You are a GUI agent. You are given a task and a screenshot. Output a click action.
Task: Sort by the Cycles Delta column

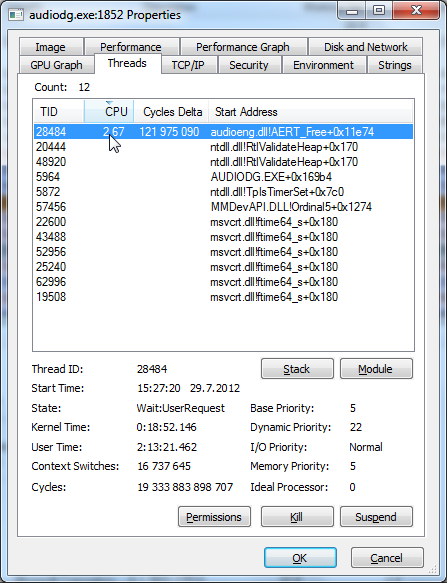(171, 112)
